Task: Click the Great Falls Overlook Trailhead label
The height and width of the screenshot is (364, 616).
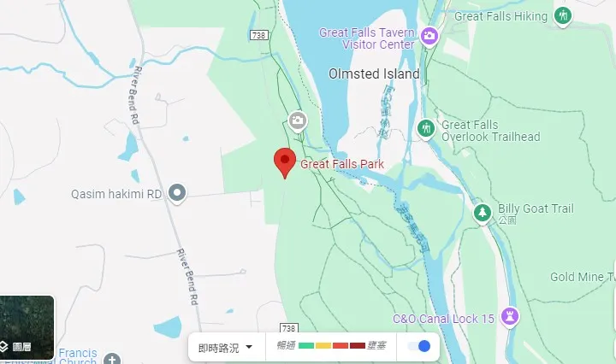Action: [491, 131]
